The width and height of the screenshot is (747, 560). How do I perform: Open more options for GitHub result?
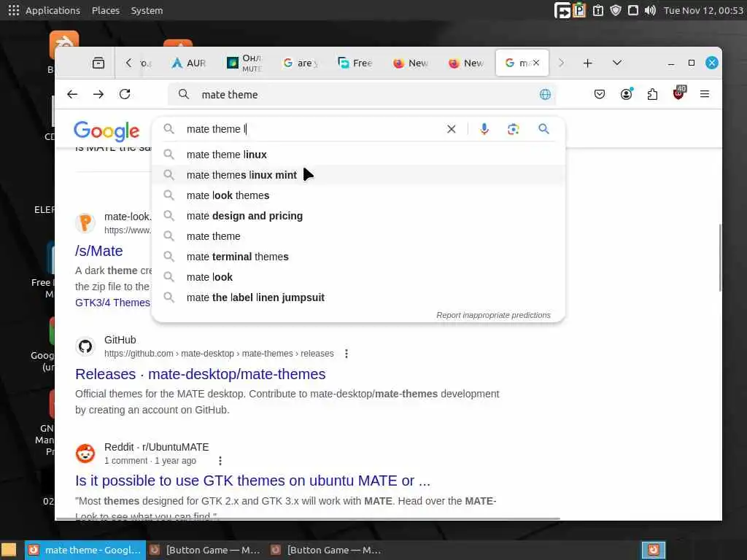click(x=347, y=354)
